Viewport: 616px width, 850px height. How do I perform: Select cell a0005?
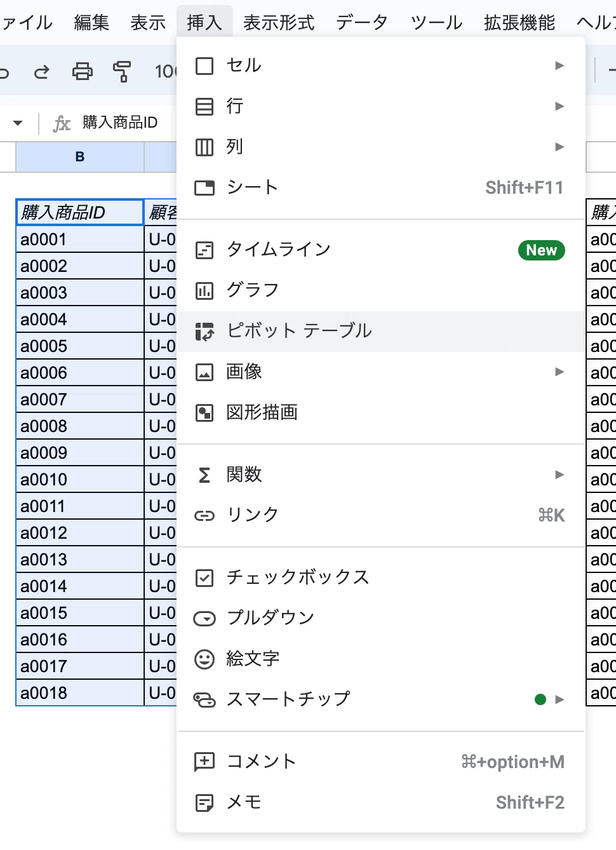pos(80,346)
